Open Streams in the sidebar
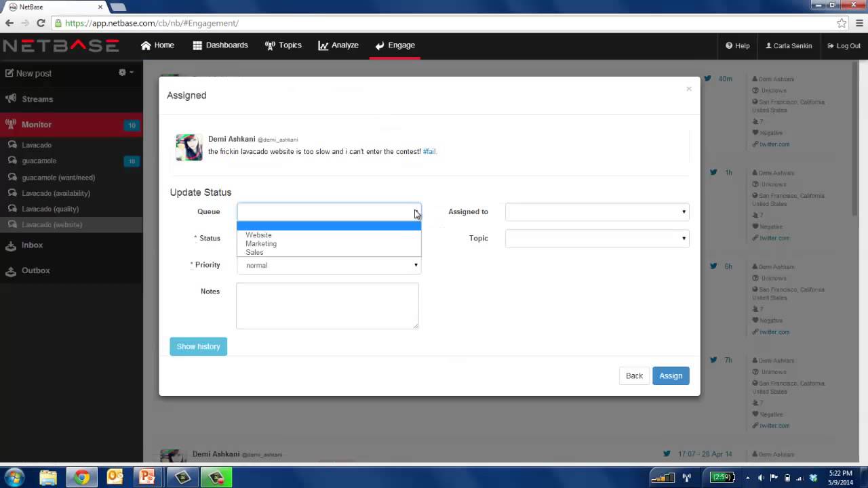 [71, 99]
